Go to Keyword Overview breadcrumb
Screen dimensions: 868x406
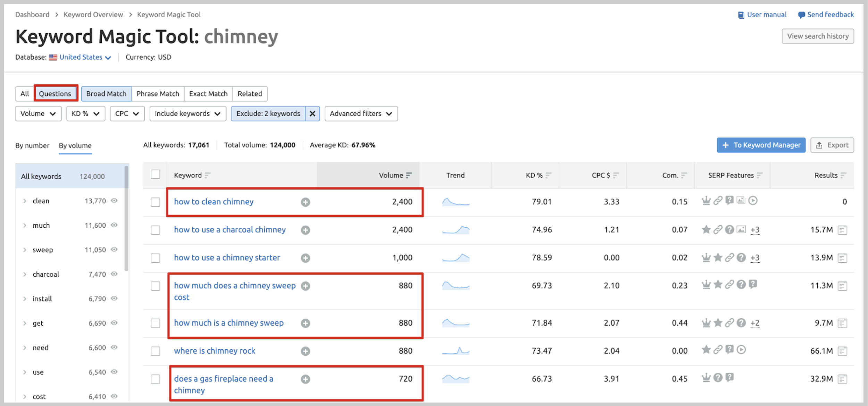click(x=93, y=15)
